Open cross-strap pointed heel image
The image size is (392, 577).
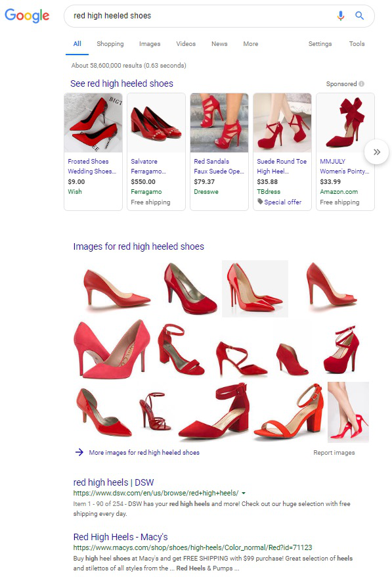click(242, 358)
